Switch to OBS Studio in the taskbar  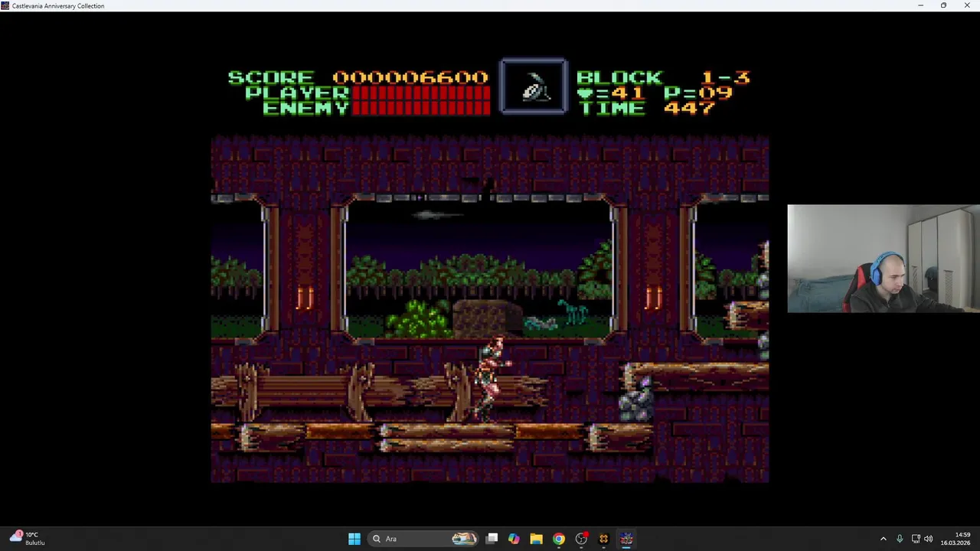(x=582, y=539)
